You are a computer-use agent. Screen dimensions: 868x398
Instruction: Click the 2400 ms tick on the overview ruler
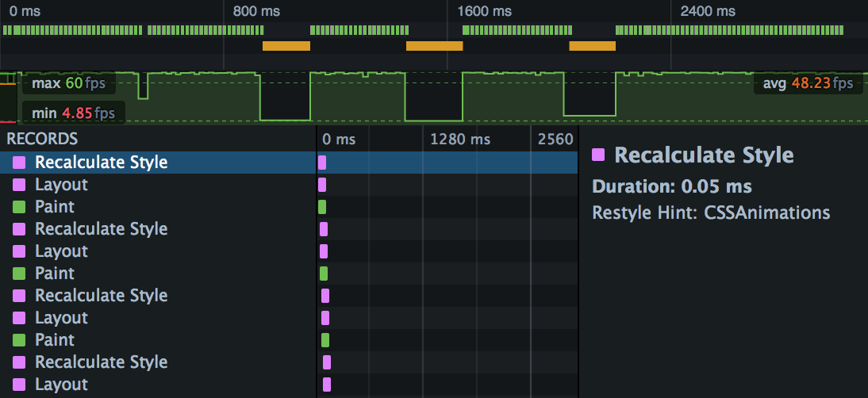[708, 11]
